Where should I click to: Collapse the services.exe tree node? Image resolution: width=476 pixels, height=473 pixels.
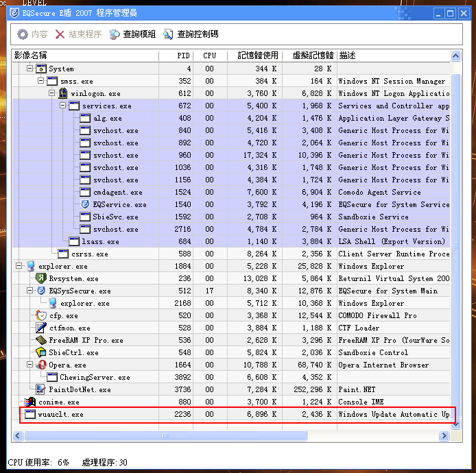(63, 106)
